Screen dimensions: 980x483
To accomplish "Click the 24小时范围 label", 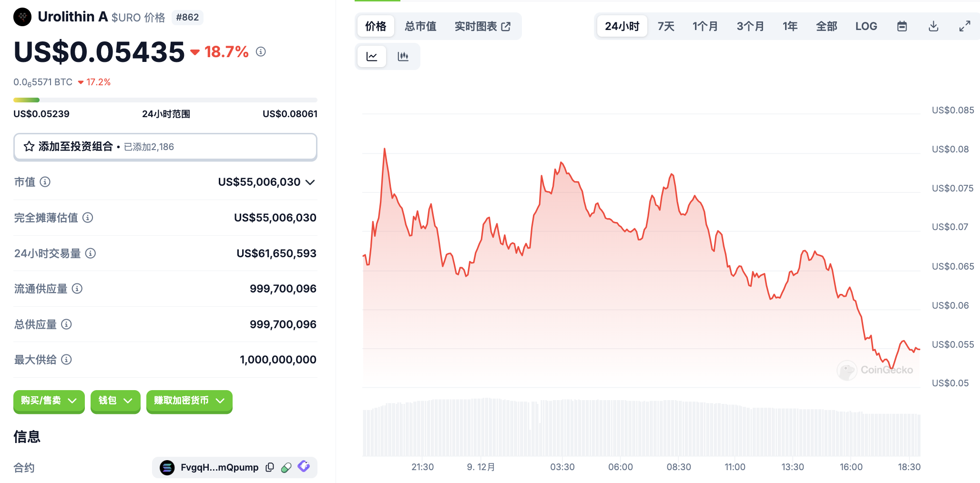I will tap(166, 114).
